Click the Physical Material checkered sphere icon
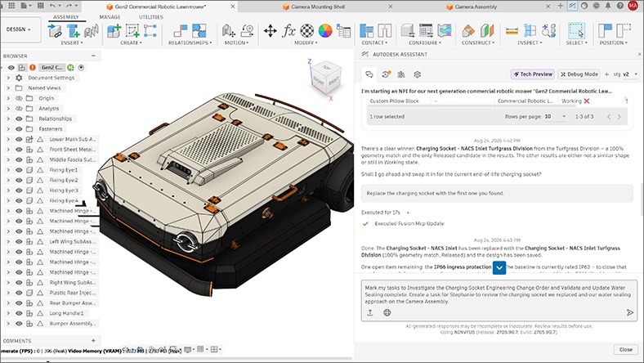Screen dimensions: 644x363 pos(306,31)
